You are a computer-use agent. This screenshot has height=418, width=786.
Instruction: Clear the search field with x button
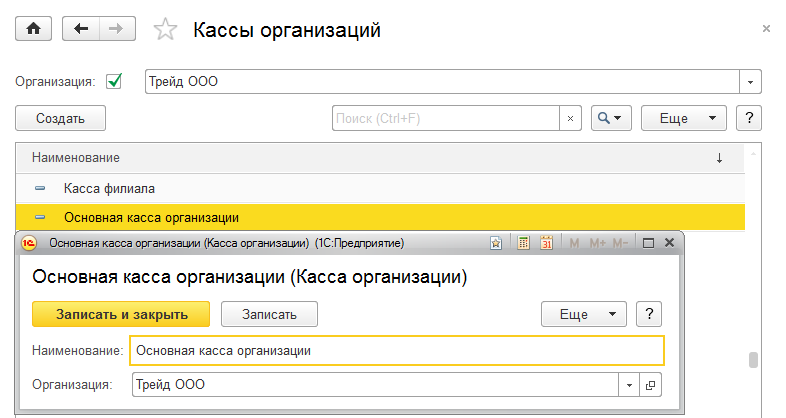coord(571,118)
